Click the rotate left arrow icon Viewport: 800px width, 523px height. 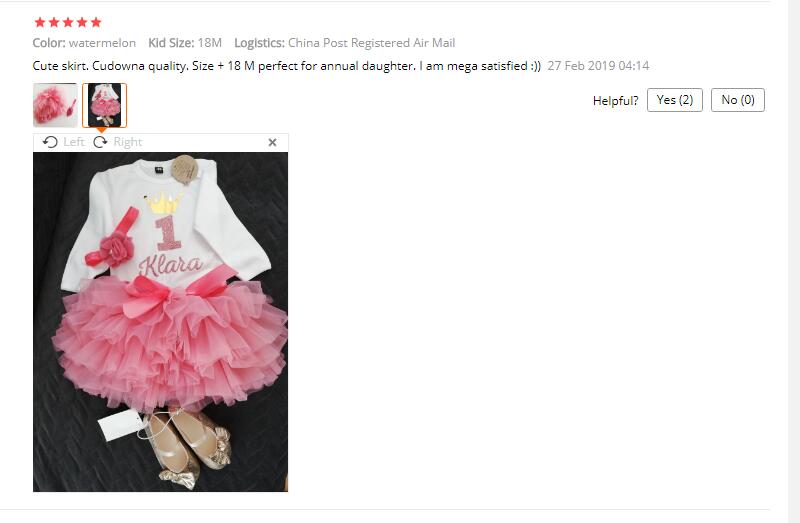pos(50,142)
